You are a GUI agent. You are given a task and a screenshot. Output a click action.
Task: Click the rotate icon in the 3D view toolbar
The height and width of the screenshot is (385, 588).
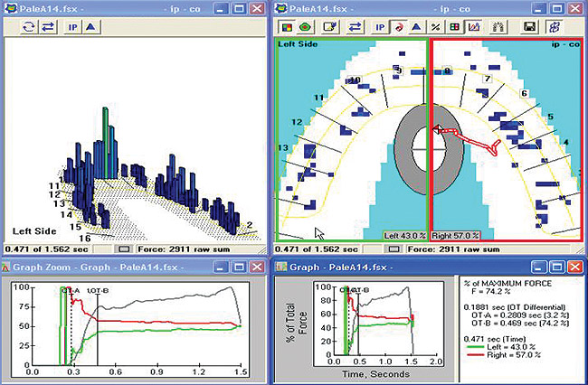pyautogui.click(x=28, y=26)
